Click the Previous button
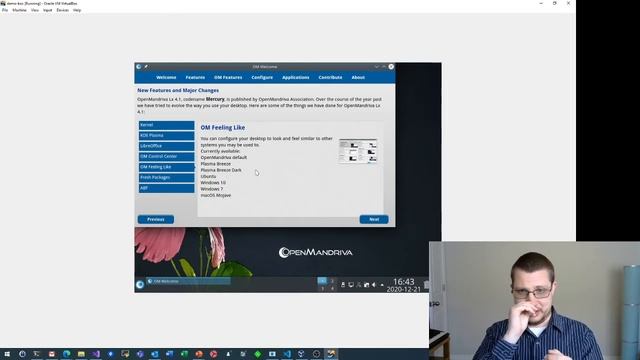The width and height of the screenshot is (640, 360). coord(156,219)
